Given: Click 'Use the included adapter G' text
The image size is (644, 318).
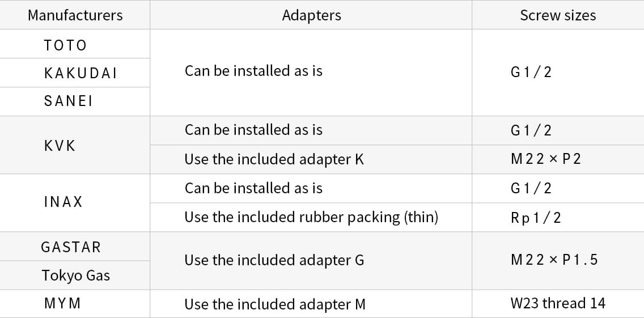Looking at the screenshot, I should [x=274, y=261].
